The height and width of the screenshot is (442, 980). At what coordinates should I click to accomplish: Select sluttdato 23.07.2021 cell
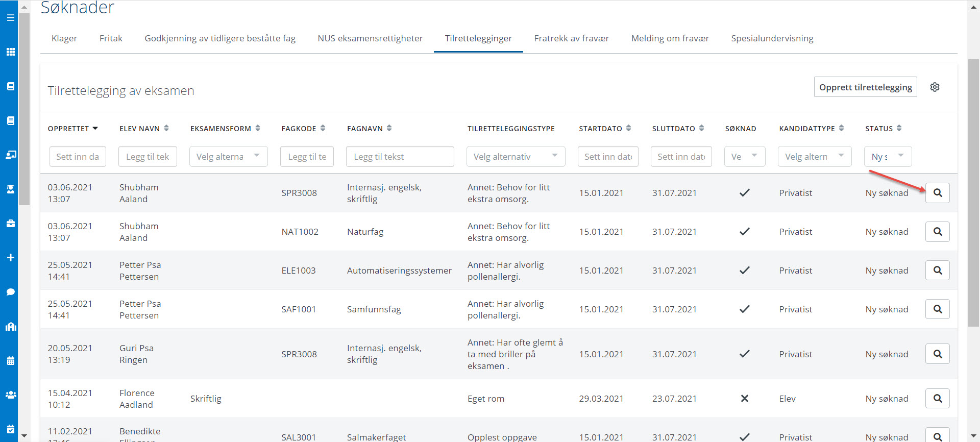(x=674, y=399)
